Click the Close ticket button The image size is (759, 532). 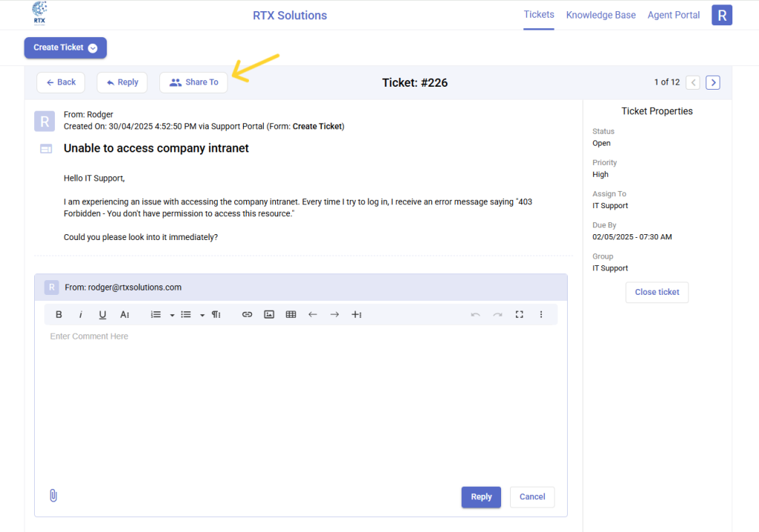tap(657, 292)
